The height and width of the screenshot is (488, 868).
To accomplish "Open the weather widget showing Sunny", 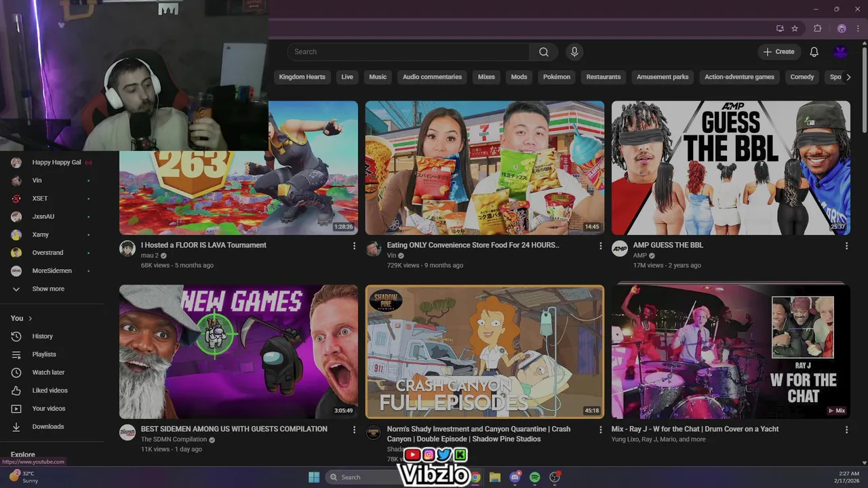I will (24, 477).
